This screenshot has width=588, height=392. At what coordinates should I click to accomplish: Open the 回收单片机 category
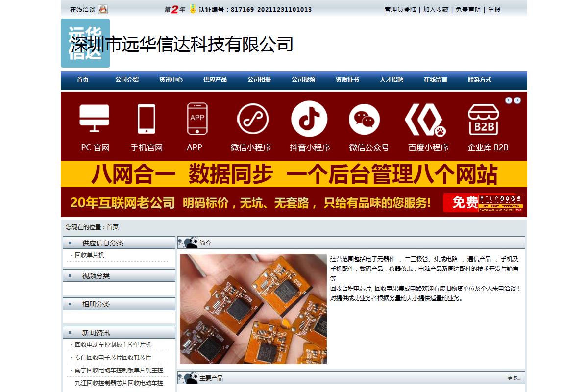pos(90,255)
